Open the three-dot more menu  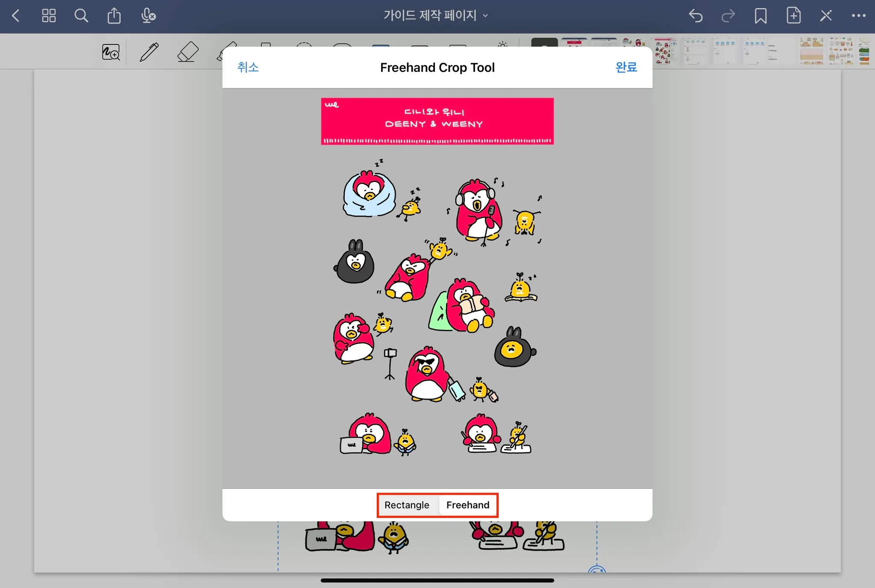tap(858, 16)
